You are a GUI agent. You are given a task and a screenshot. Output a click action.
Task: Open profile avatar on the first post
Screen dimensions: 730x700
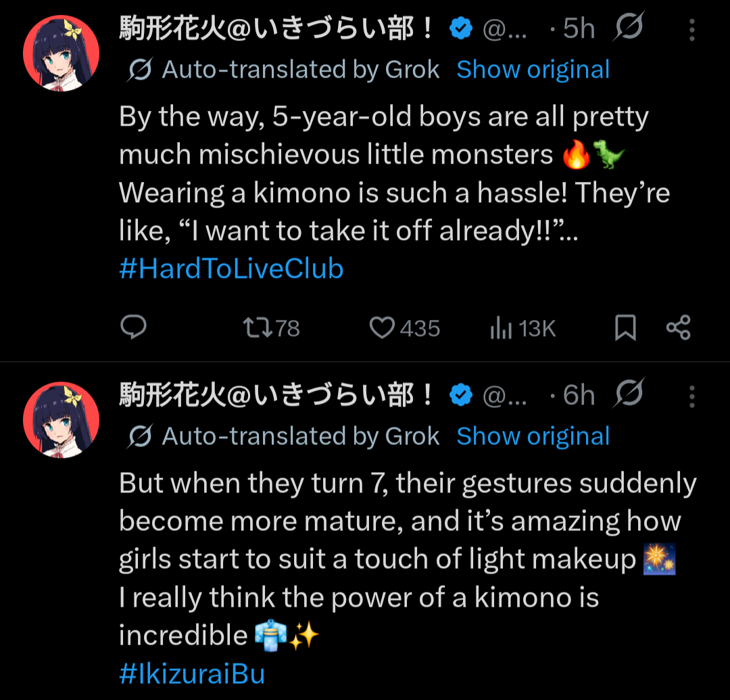point(62,53)
